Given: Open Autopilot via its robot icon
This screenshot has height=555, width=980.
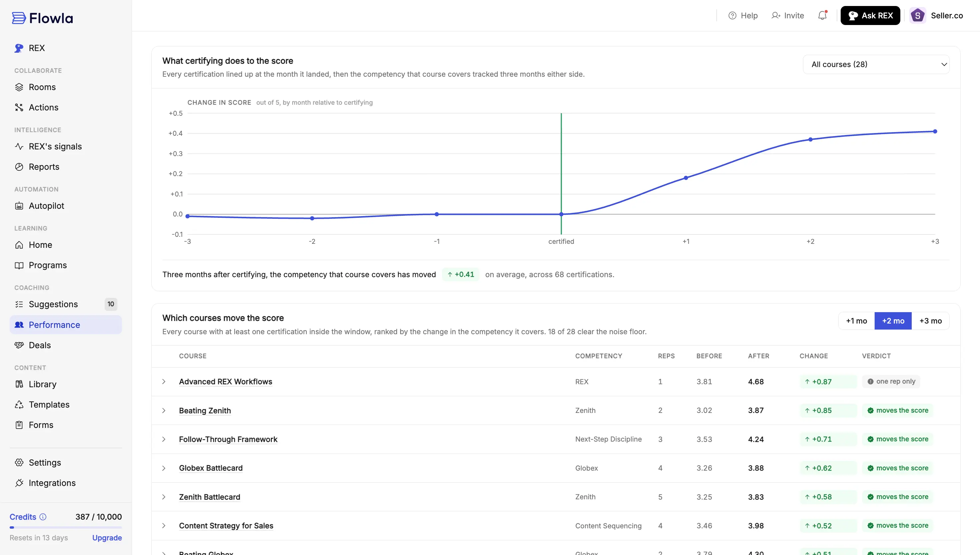Looking at the screenshot, I should coord(19,206).
